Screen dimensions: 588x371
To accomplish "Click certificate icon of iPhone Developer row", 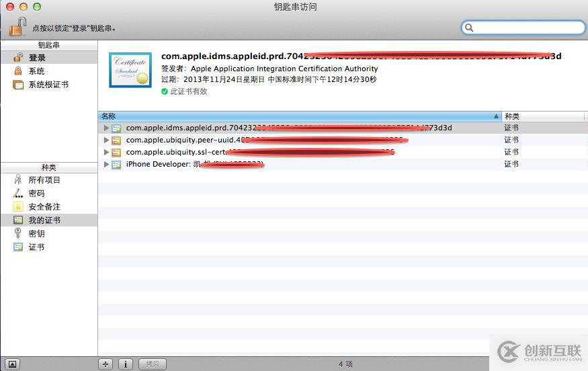I will click(116, 164).
